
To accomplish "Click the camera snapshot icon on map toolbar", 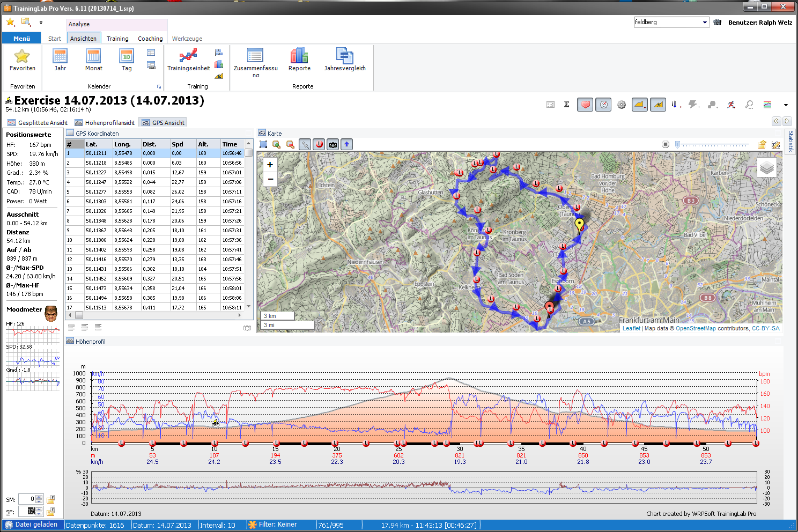I will (x=333, y=144).
